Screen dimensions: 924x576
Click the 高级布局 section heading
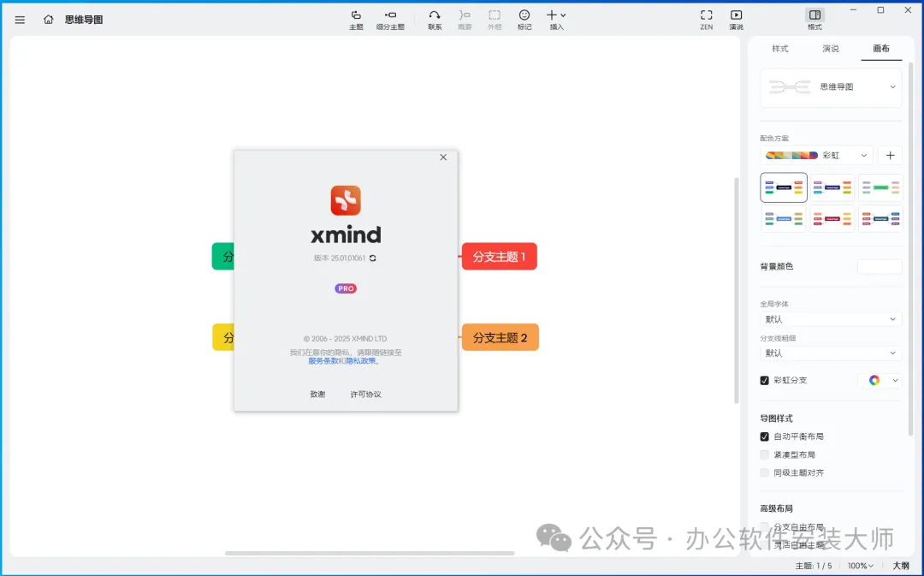(776, 508)
